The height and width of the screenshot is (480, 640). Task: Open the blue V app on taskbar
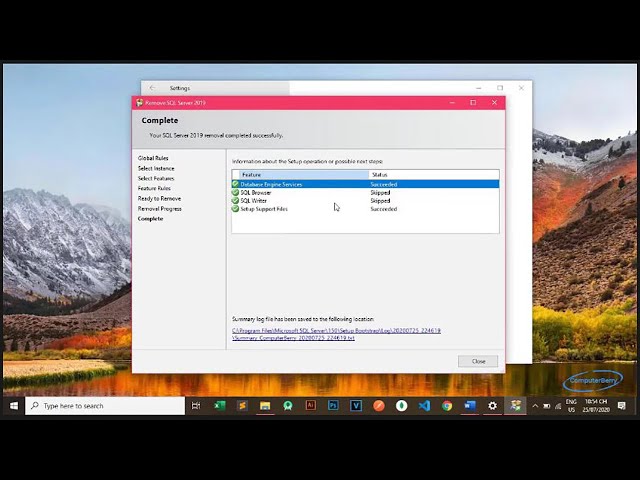[x=356, y=406]
